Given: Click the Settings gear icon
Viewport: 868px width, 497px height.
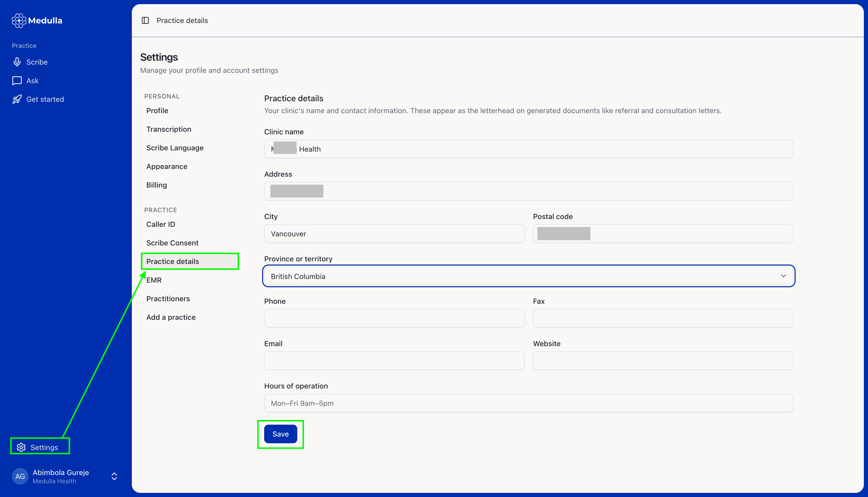Looking at the screenshot, I should [21, 447].
